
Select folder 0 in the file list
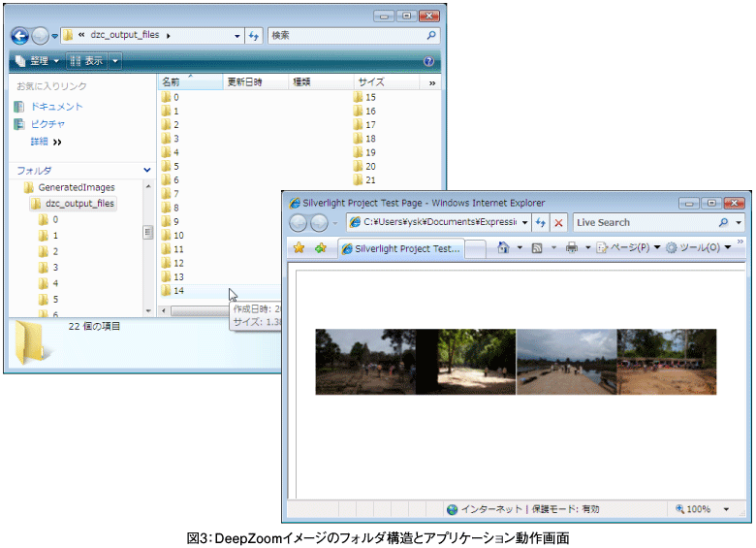click(x=171, y=97)
